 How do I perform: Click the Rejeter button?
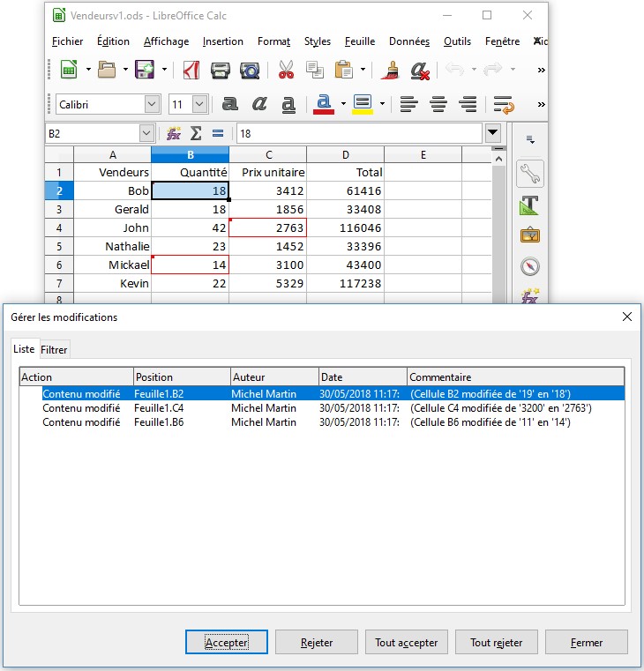pos(317,643)
